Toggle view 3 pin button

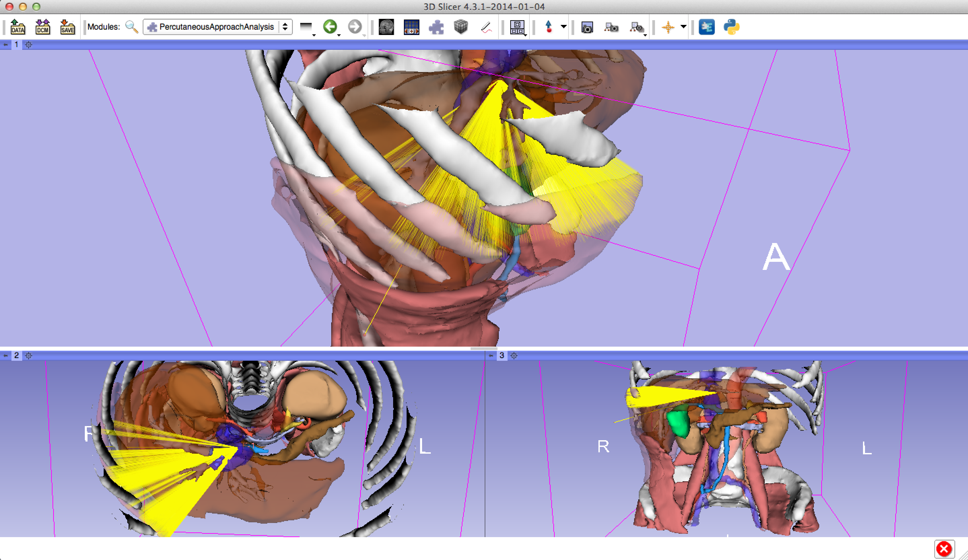pos(491,356)
